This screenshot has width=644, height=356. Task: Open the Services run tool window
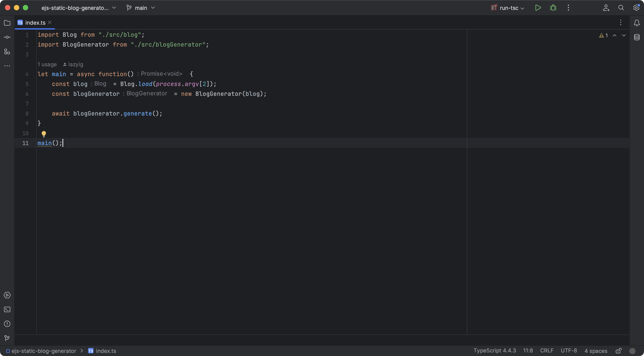7,295
